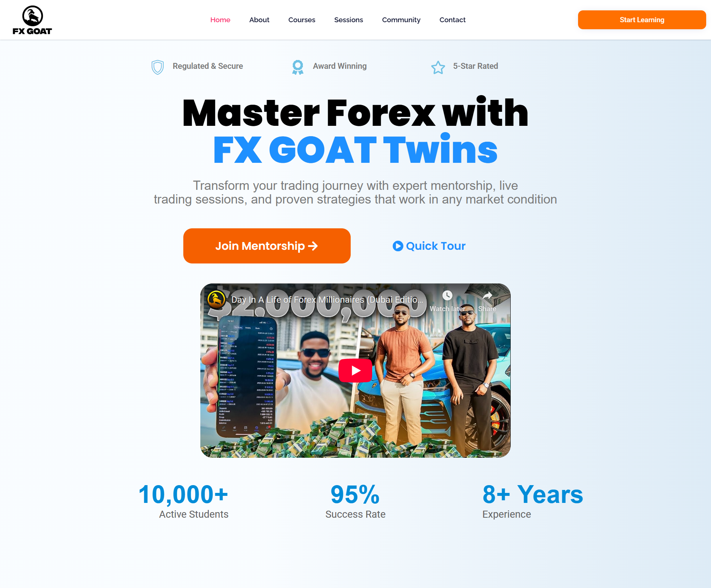Open the About page from navigation
The image size is (711, 588).
(x=259, y=20)
